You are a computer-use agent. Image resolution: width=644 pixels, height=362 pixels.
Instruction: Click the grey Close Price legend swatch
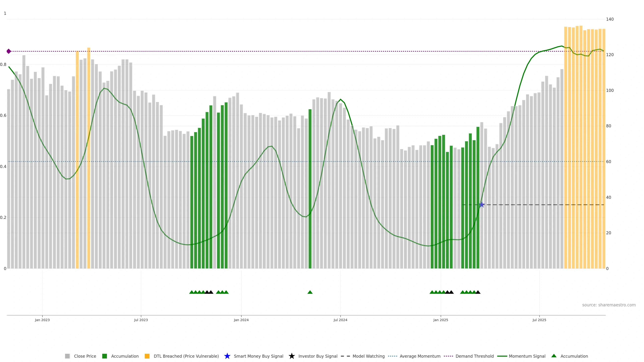pos(67,356)
